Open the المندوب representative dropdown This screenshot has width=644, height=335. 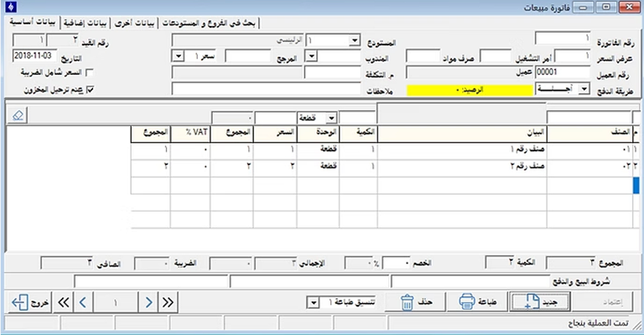(x=311, y=57)
